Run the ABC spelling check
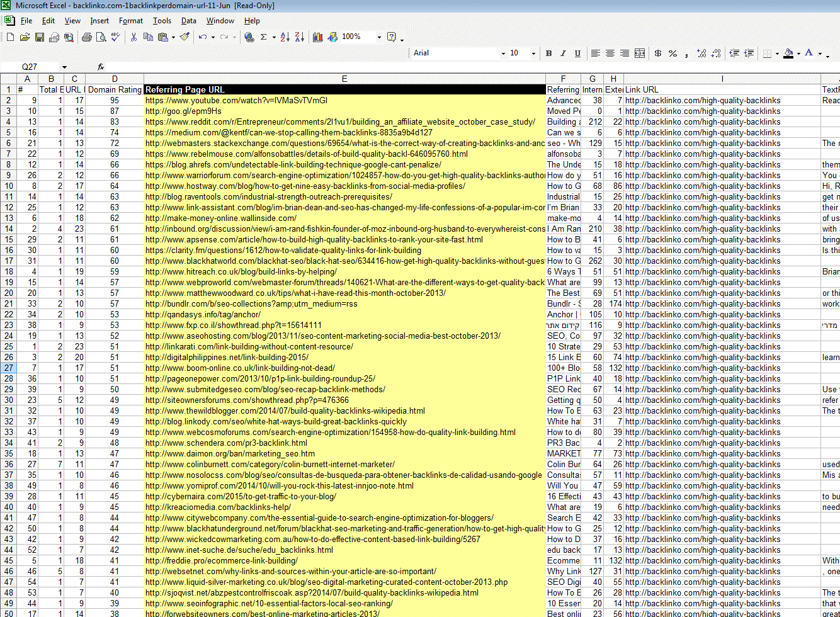The image size is (840, 617). 115,37
